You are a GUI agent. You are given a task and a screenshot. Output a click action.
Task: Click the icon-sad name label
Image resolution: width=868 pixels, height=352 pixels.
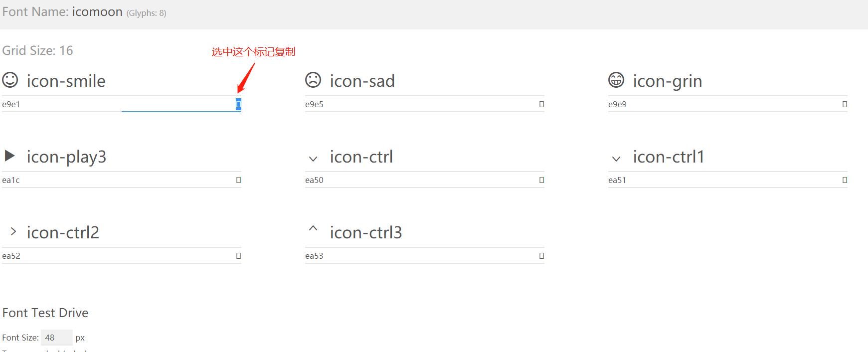point(362,80)
